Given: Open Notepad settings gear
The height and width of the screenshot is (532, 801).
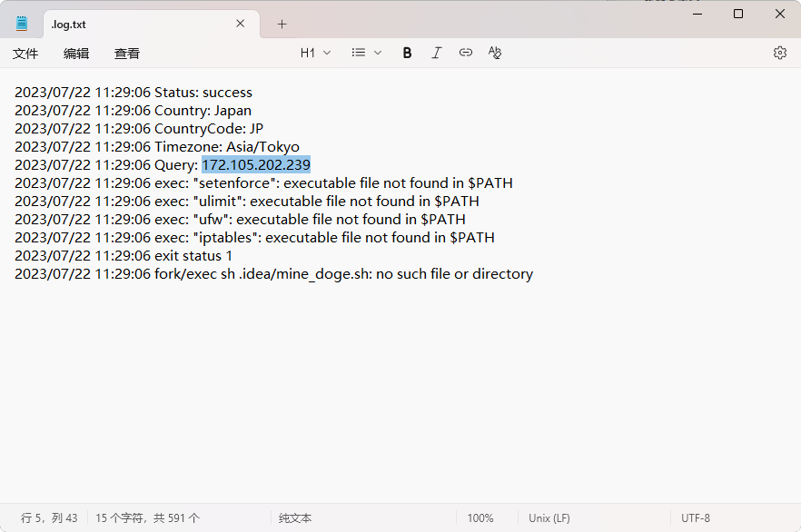Looking at the screenshot, I should click(x=779, y=53).
